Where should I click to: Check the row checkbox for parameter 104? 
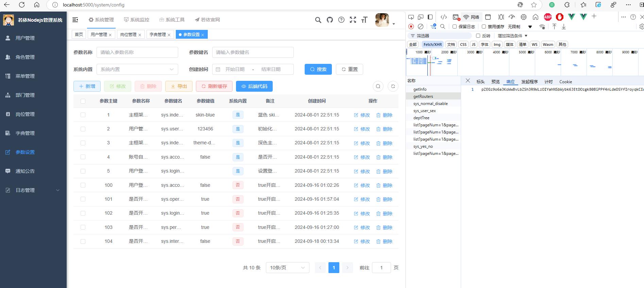coord(83,241)
